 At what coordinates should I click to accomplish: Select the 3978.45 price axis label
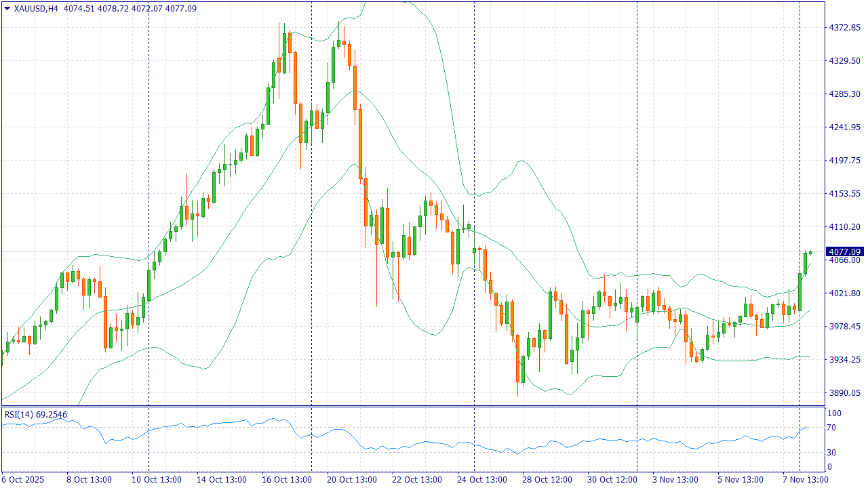844,327
